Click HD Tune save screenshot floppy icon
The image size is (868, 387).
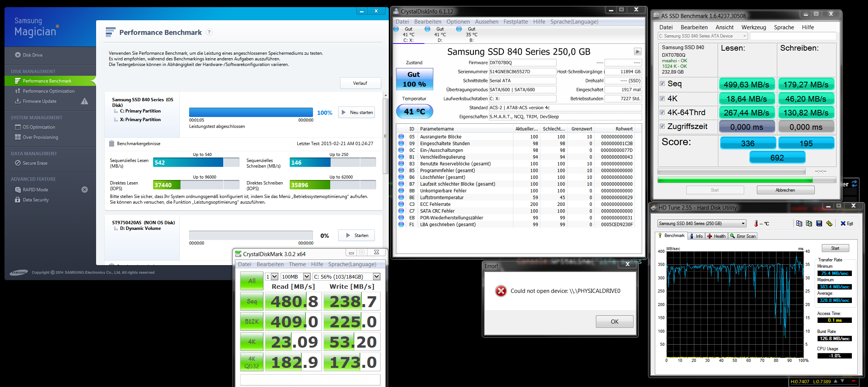click(819, 223)
